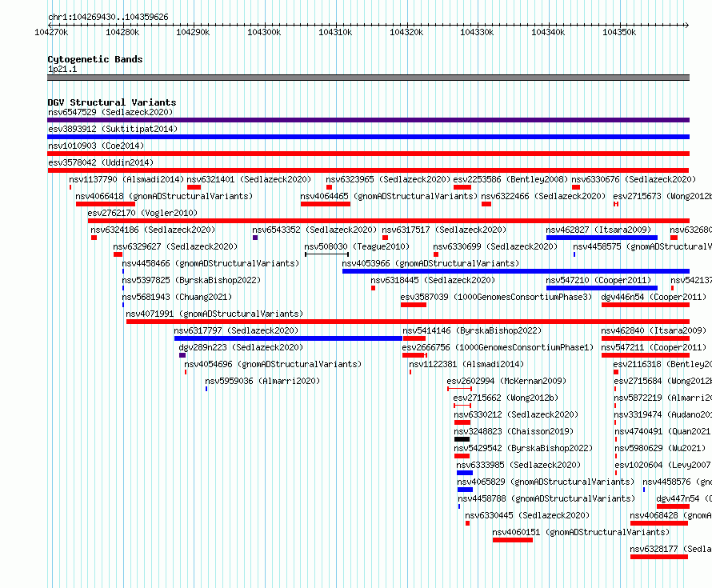The image size is (712, 588).
Task: Click nsv4060151 gnomAD variant label
Action: pyautogui.click(x=581, y=532)
